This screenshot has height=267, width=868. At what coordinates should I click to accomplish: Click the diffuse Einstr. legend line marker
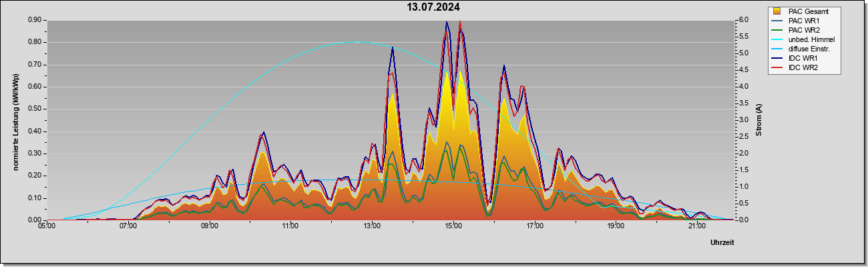777,49
